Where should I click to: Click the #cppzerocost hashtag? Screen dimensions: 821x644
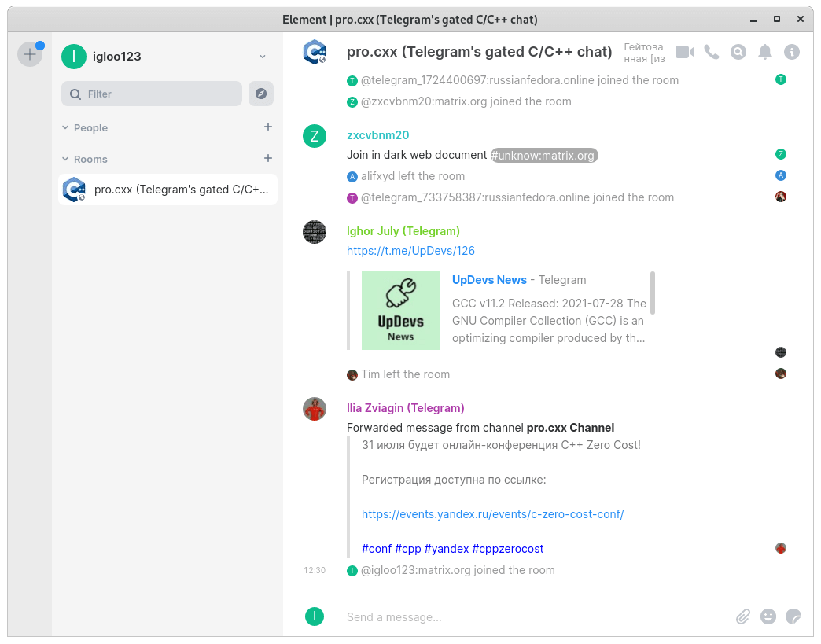pos(508,549)
